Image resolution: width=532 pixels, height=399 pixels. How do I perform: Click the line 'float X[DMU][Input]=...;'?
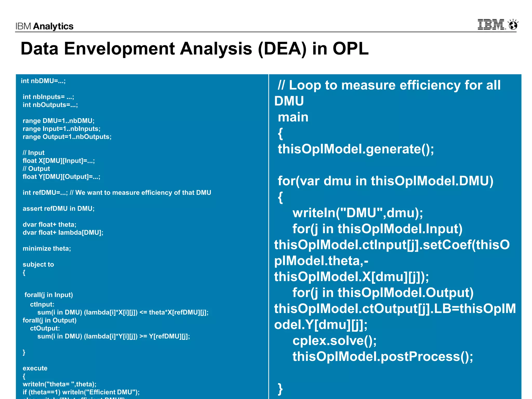pos(59,161)
